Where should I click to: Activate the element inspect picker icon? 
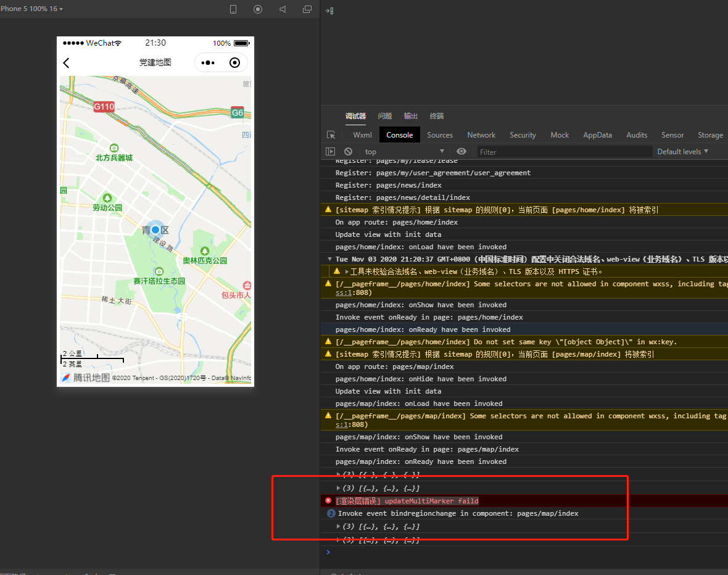click(x=331, y=134)
